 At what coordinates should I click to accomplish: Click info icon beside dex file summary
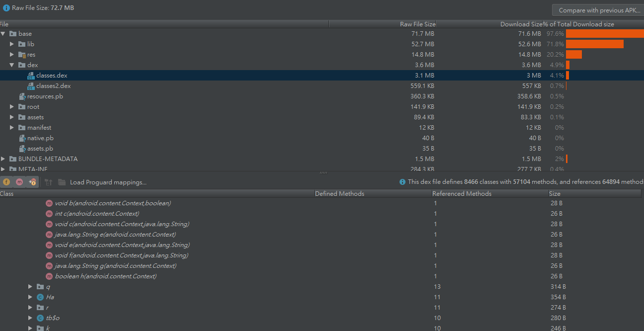[402, 182]
